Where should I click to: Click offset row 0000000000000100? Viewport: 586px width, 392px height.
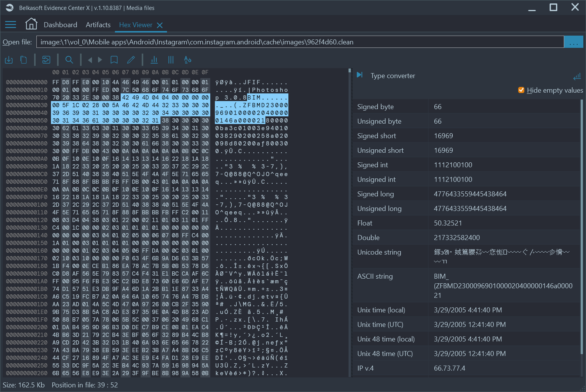coord(27,205)
